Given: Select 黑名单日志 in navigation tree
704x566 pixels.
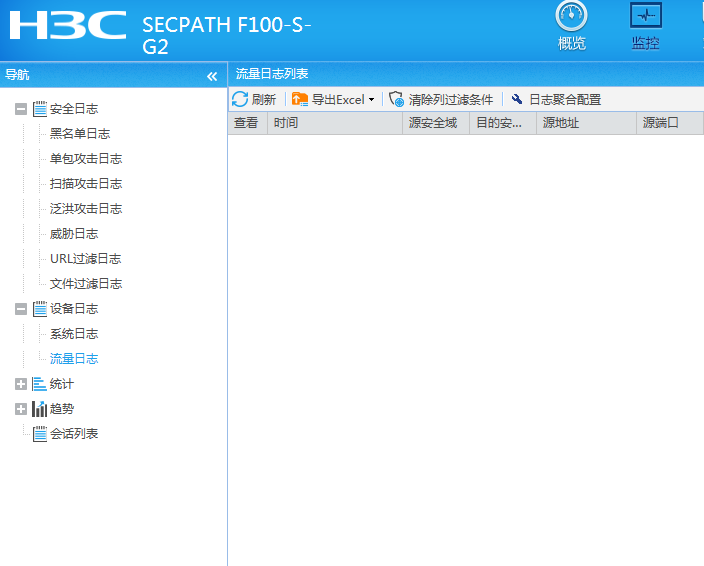Looking at the screenshot, I should (x=80, y=134).
